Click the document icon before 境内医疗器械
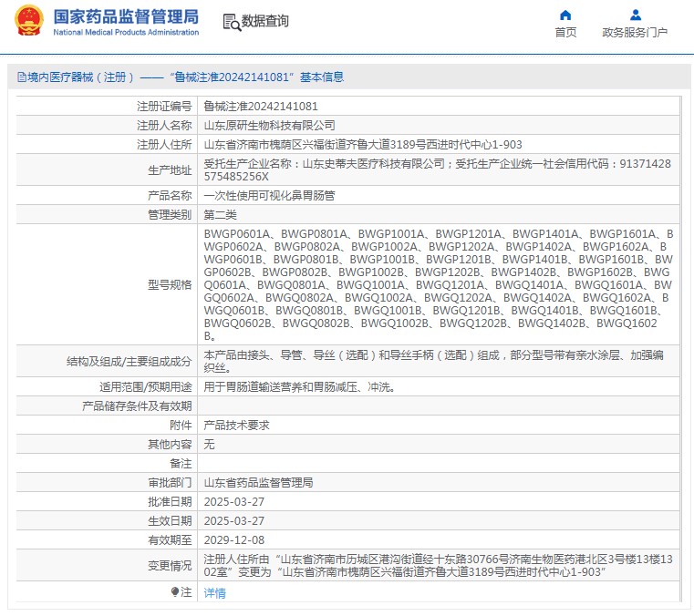The width and height of the screenshot is (694, 616). [21, 77]
